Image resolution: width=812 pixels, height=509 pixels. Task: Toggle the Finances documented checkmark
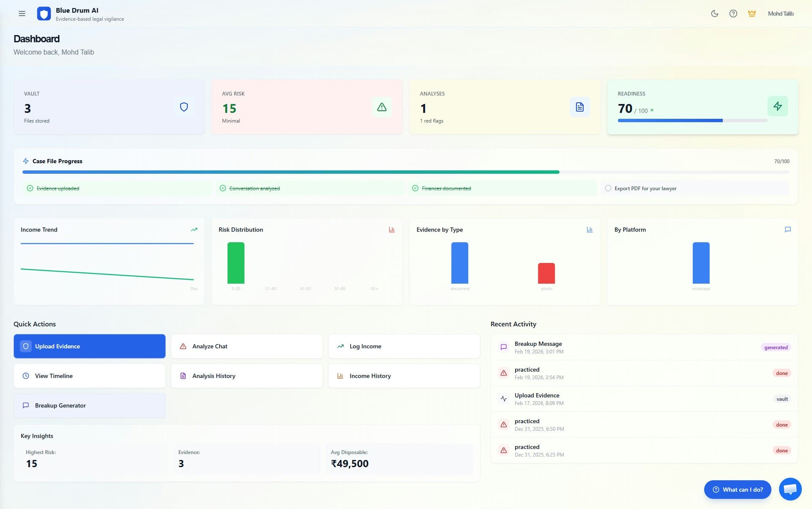[417, 188]
